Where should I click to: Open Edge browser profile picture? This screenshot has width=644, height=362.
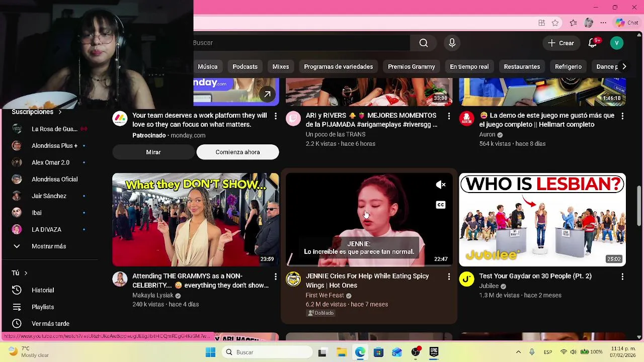click(589, 23)
